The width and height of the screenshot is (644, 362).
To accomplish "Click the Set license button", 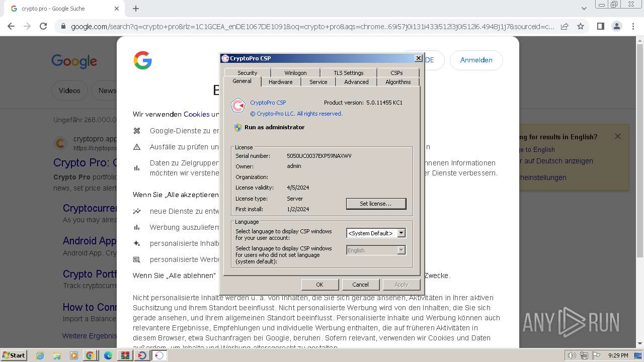I will pyautogui.click(x=376, y=204).
